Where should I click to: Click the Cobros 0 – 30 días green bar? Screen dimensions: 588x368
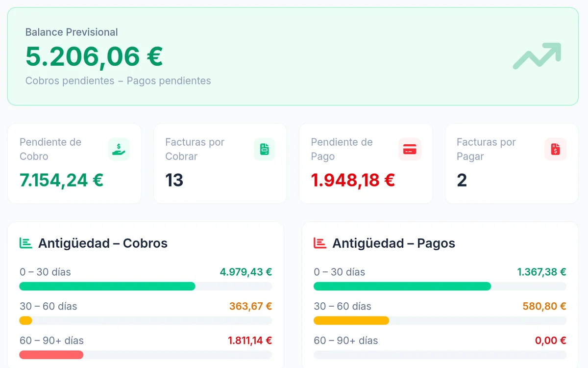pyautogui.click(x=107, y=286)
